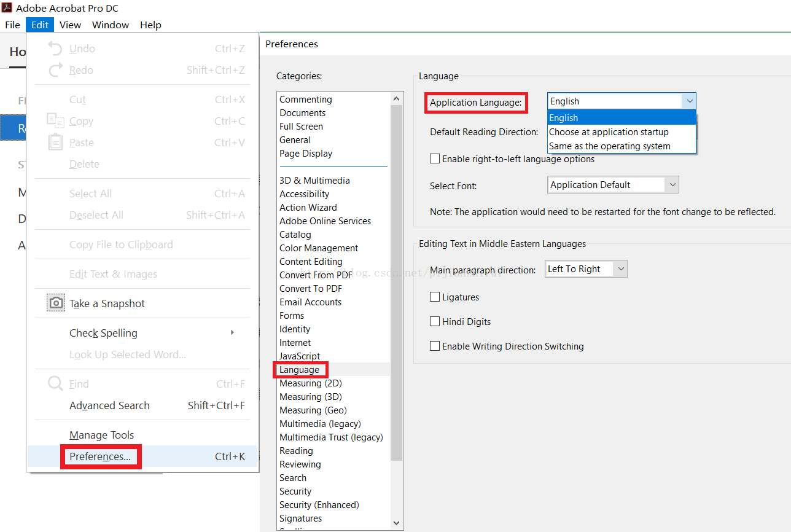Enable right-to-left language options

[435, 158]
